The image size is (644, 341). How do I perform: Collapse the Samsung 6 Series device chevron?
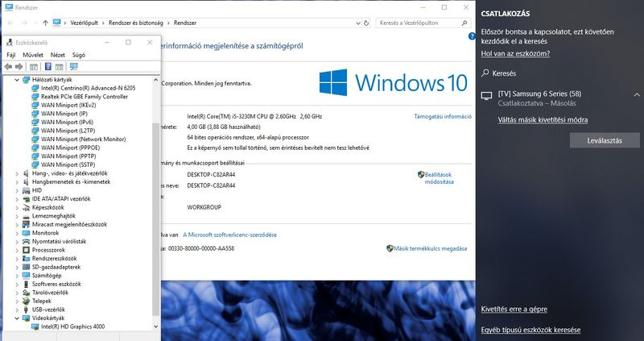pos(637,94)
